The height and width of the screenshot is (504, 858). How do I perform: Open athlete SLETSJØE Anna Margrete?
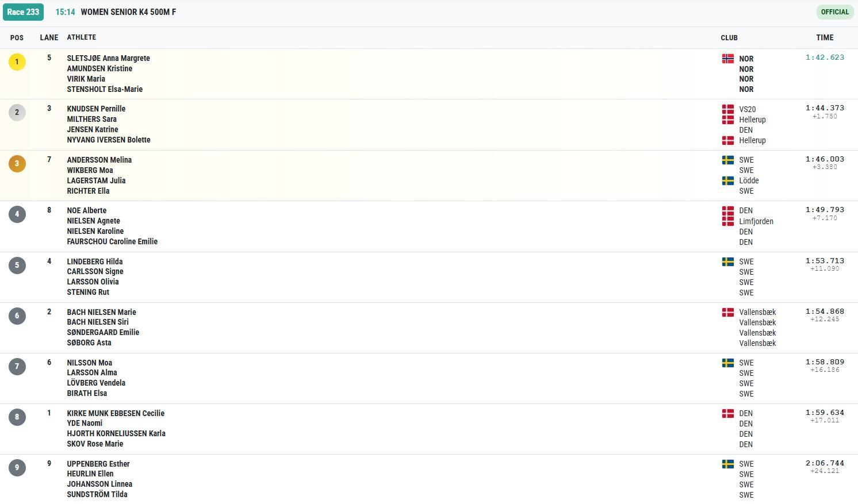[108, 58]
